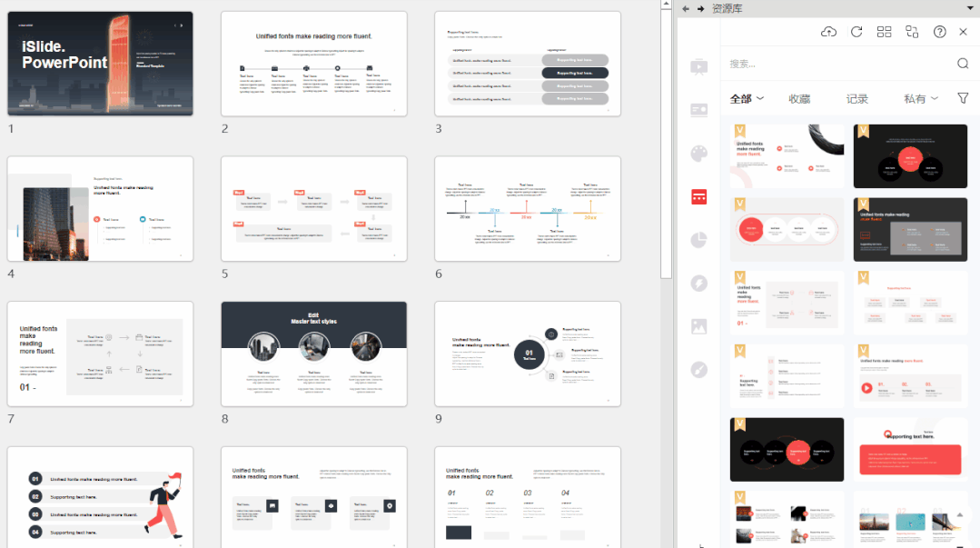Select the white diagram with black swirl corner
Screen dimensions: 980x548
tap(787, 156)
